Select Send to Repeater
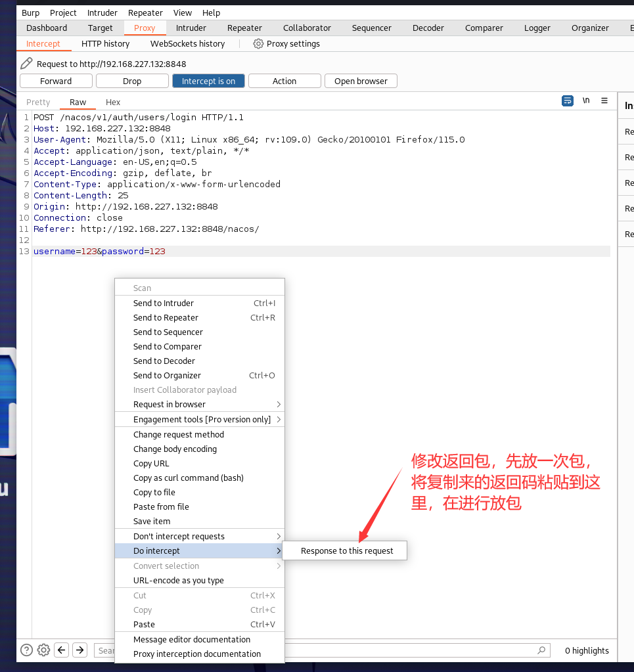The height and width of the screenshot is (672, 634). click(x=200, y=317)
